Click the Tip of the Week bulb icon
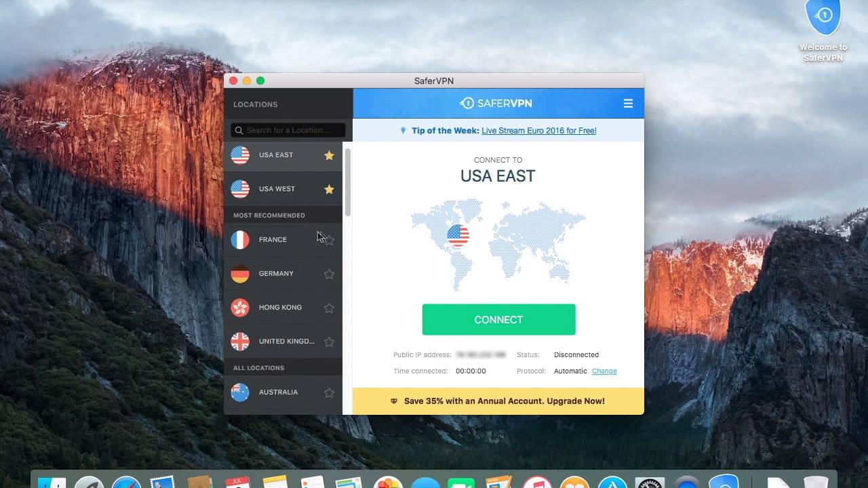 click(403, 130)
